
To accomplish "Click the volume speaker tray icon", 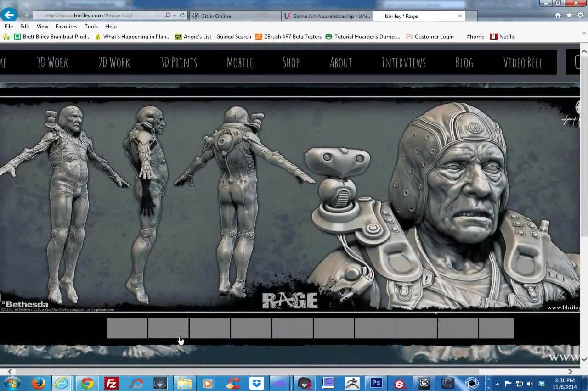I will tap(530, 384).
